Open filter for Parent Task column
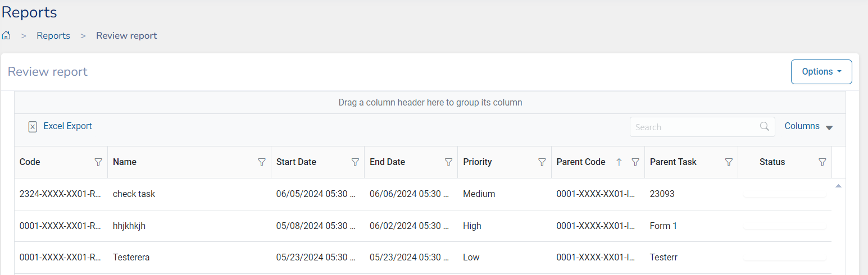 [729, 162]
